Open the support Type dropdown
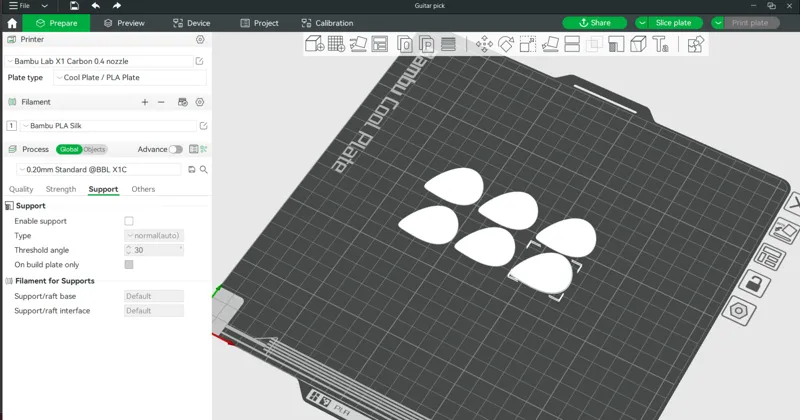Image resolution: width=800 pixels, height=420 pixels. (154, 235)
